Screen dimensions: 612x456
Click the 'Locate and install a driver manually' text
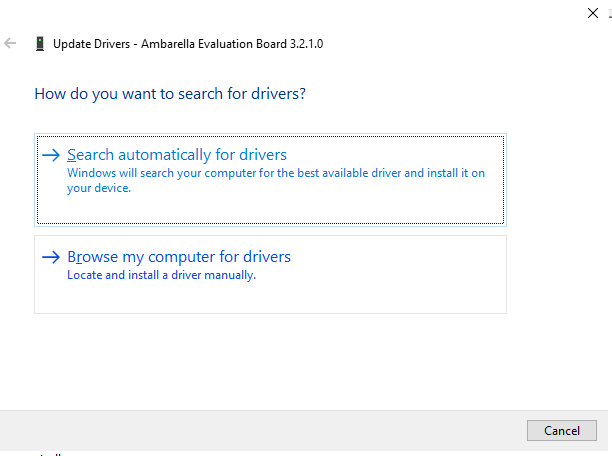(x=162, y=275)
